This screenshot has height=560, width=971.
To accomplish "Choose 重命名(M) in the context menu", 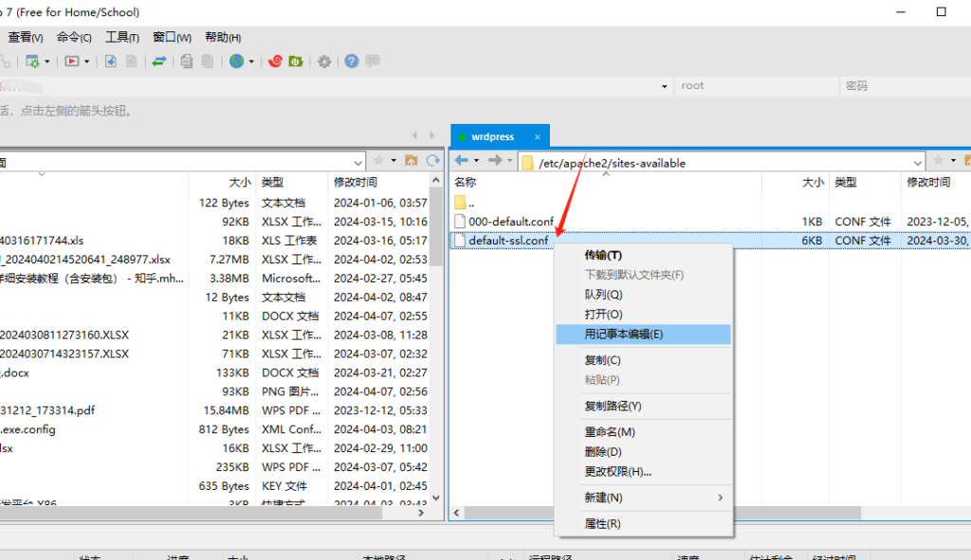I will pos(644,432).
